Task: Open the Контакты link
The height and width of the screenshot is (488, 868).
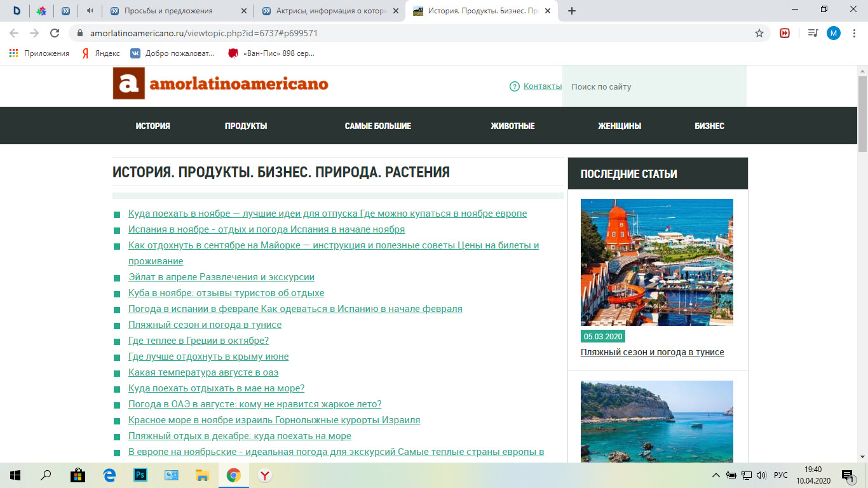Action: pos(543,86)
